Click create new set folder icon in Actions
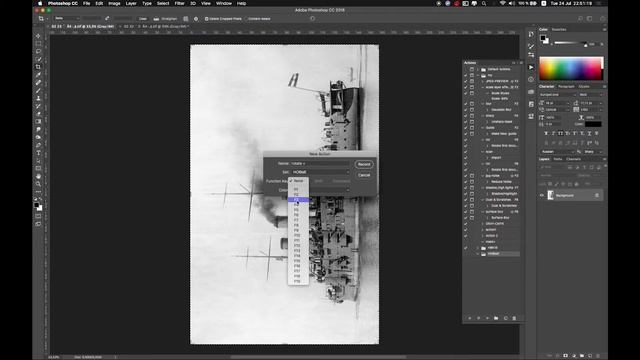The width and height of the screenshot is (640, 360). pyautogui.click(x=496, y=318)
